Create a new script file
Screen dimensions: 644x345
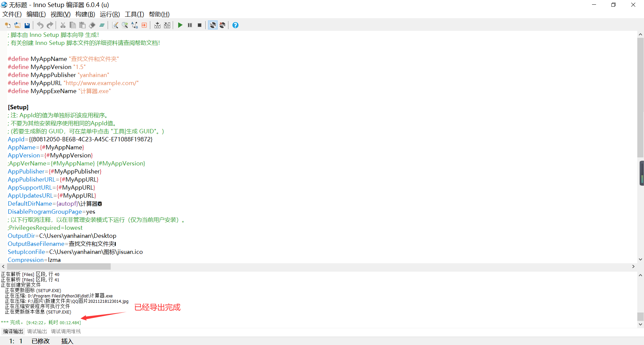(x=7, y=25)
